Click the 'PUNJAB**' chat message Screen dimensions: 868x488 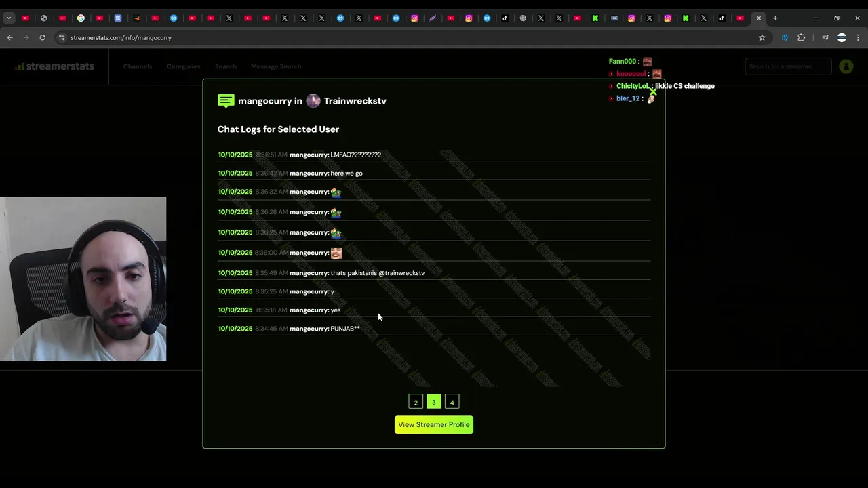345,329
